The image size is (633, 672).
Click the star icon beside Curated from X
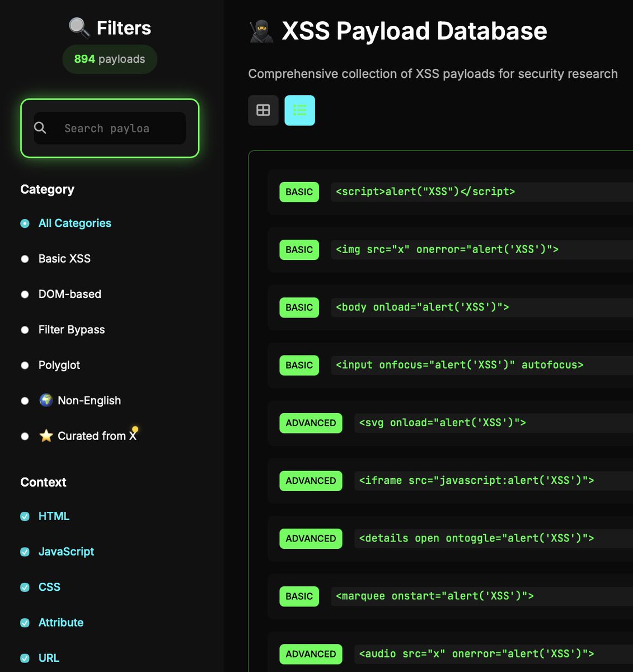46,436
